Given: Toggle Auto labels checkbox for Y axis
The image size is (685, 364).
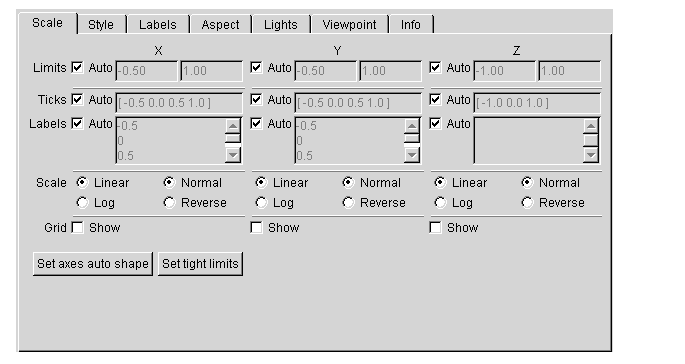Looking at the screenshot, I should pos(256,124).
